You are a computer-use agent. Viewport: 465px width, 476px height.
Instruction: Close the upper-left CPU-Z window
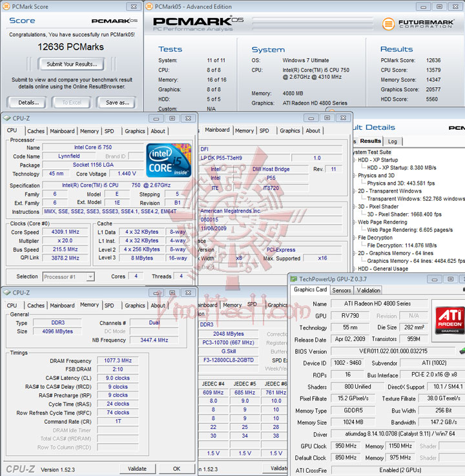(188, 118)
